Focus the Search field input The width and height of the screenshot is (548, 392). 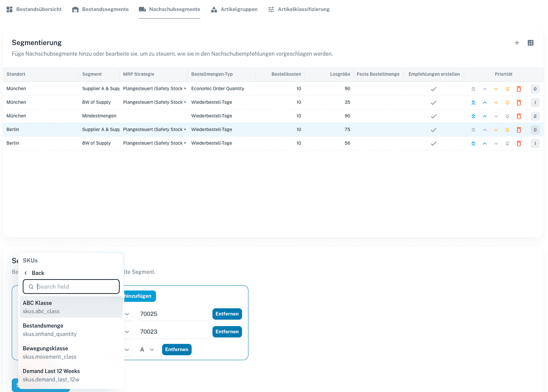[x=71, y=287]
